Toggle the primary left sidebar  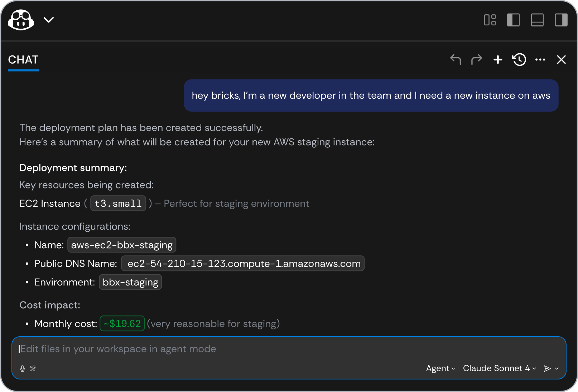point(514,20)
